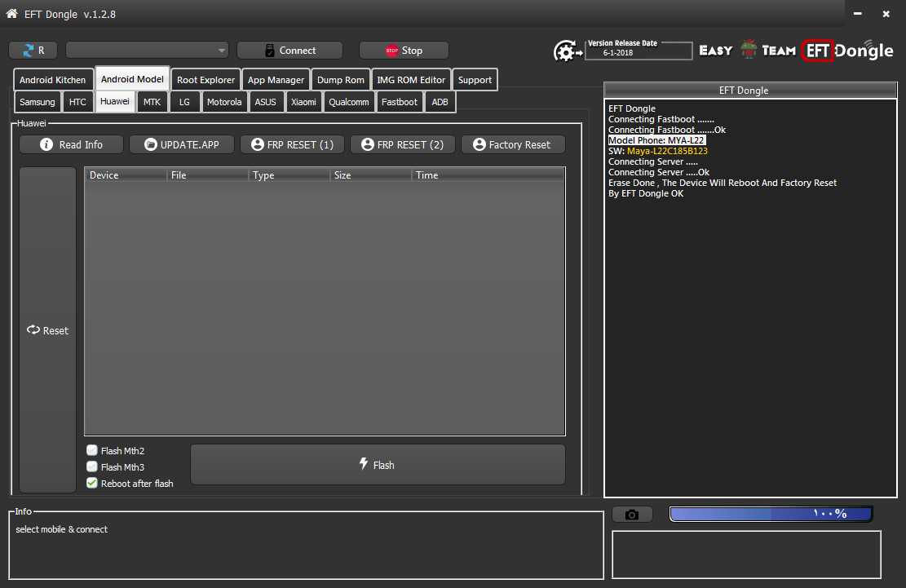Select the LG brand tab
Image resolution: width=906 pixels, height=588 pixels.
[x=184, y=102]
